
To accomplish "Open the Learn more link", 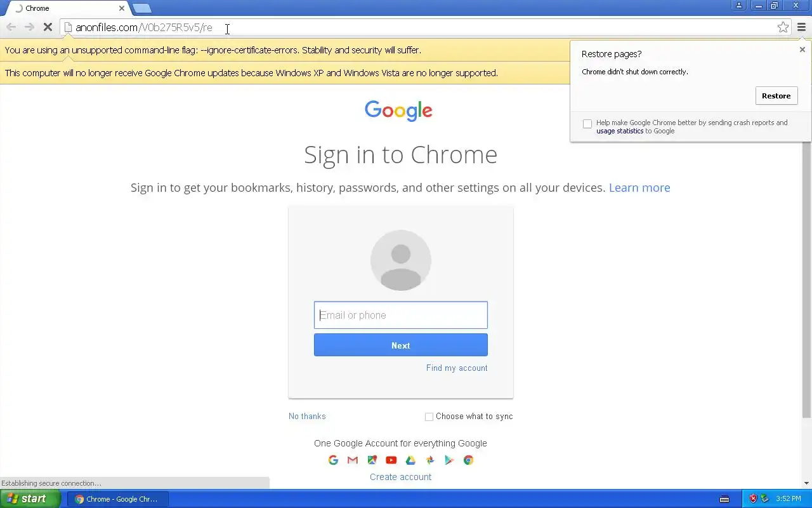I will pyautogui.click(x=639, y=187).
